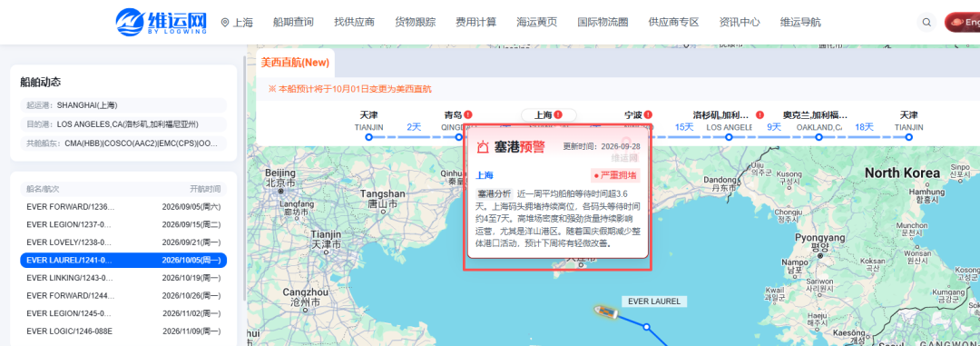Click the EVER LAUREL ship icon on map
The width and height of the screenshot is (980, 346).
click(605, 311)
